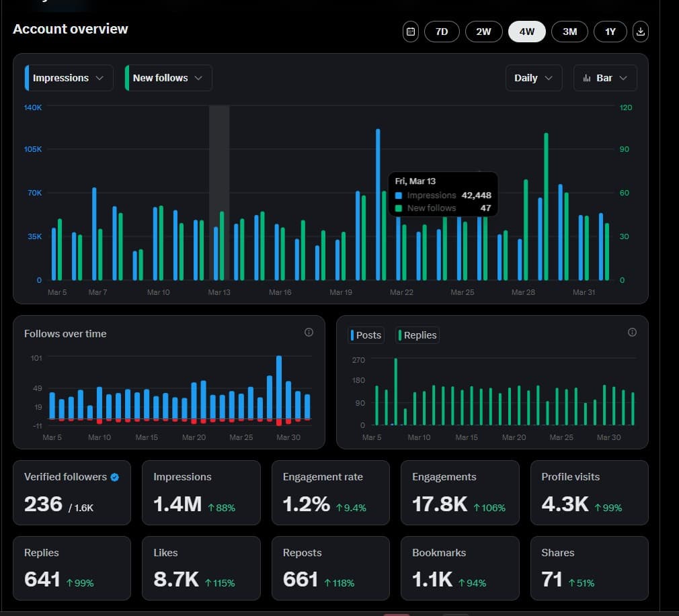Click the 101 label in Follows chart
Image resolution: width=679 pixels, height=616 pixels.
click(36, 358)
